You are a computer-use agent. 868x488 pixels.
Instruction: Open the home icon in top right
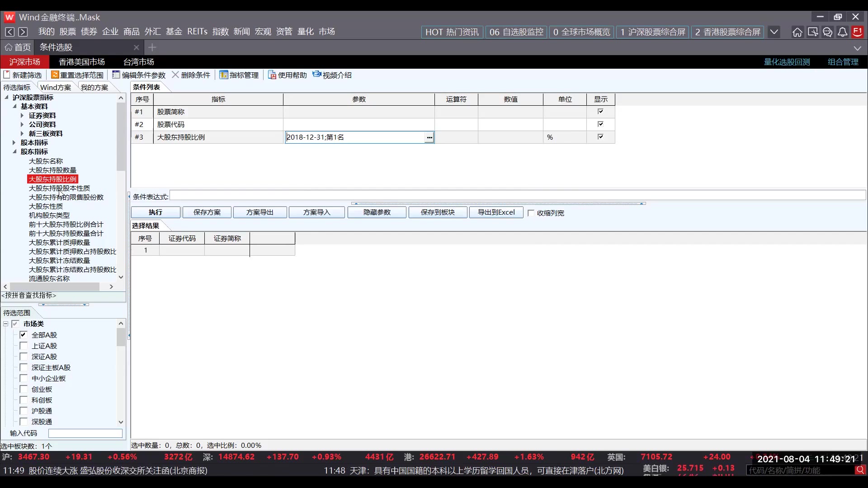pos(797,32)
